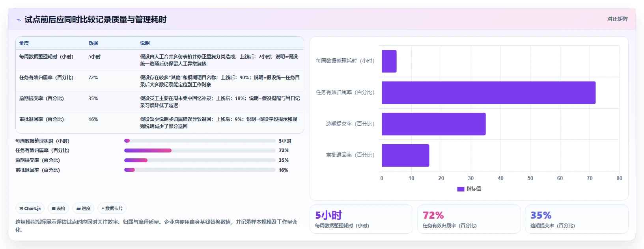The height and width of the screenshot is (249, 644).
Task: Toggle the 指标值 legend item
Action: point(469,189)
